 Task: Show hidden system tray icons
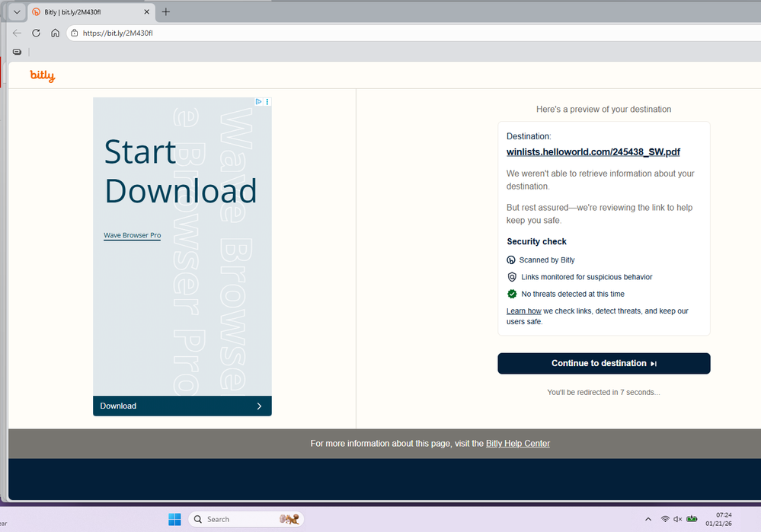(648, 519)
